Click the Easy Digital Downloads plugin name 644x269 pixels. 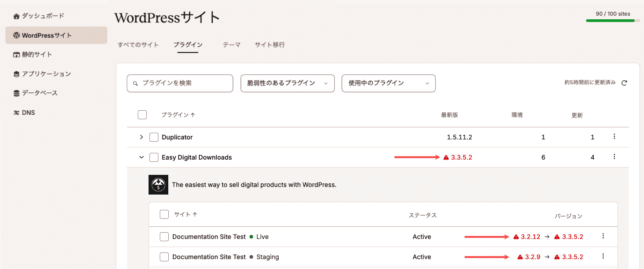tap(197, 157)
